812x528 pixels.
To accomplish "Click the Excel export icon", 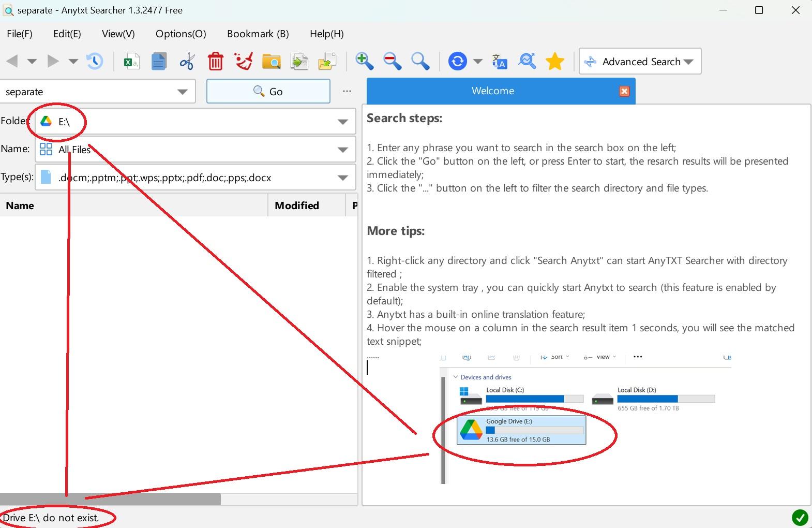I will coord(131,61).
